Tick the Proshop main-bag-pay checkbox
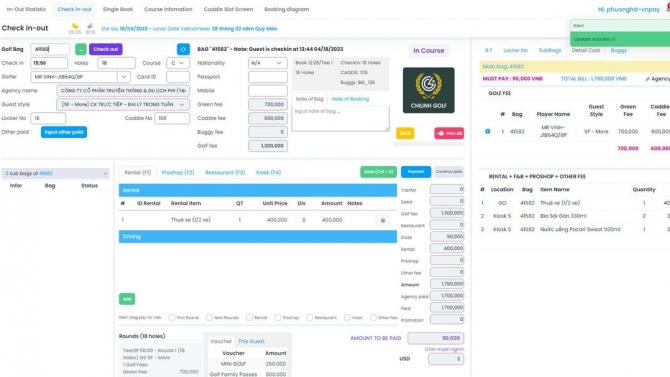Viewport: 670px width, 377px height. tap(278, 318)
